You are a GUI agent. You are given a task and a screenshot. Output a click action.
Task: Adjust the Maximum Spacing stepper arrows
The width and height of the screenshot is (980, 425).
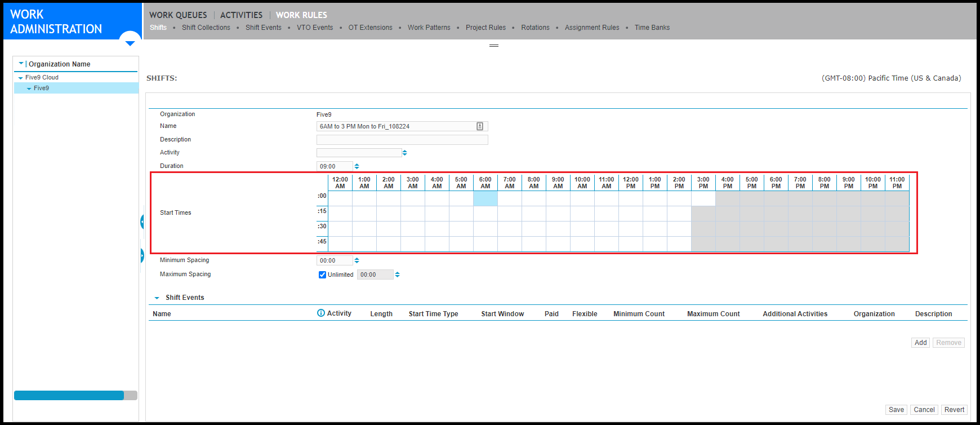(397, 275)
